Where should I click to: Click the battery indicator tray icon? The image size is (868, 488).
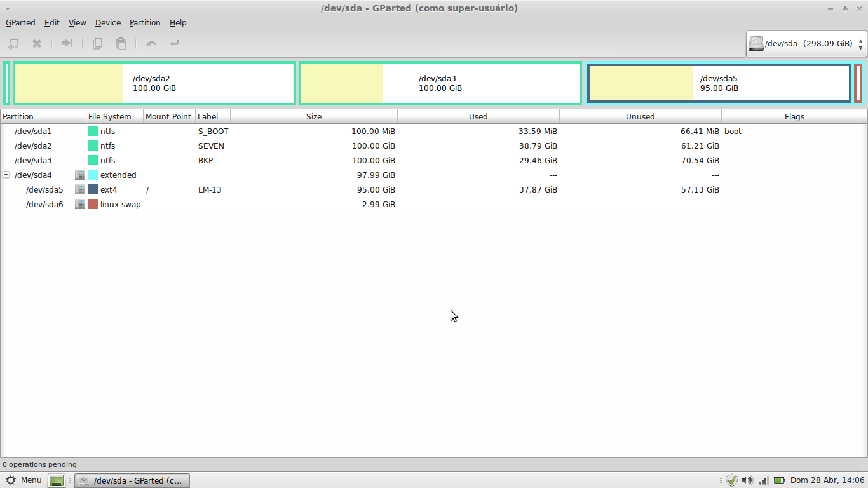pos(779,480)
